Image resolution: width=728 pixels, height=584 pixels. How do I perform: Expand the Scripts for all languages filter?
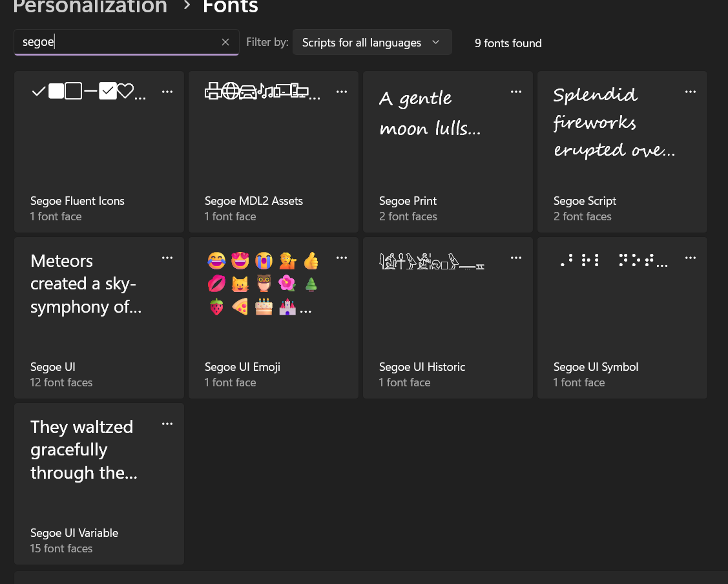coord(372,42)
